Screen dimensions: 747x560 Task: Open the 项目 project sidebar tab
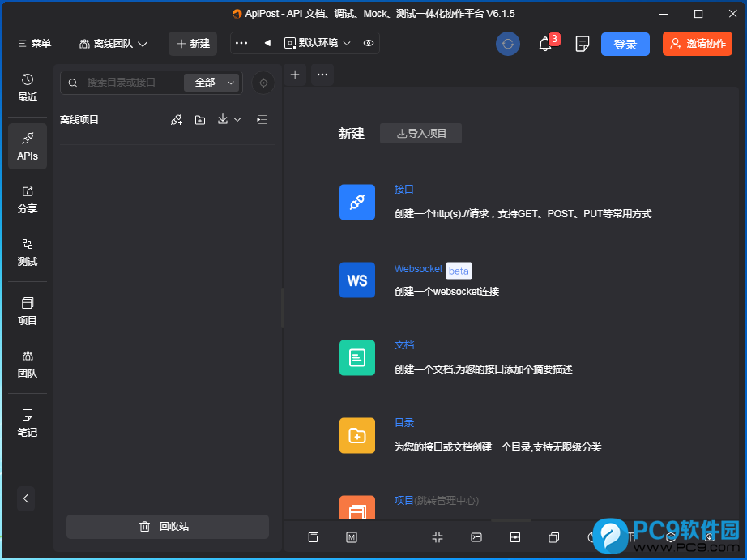coord(28,312)
